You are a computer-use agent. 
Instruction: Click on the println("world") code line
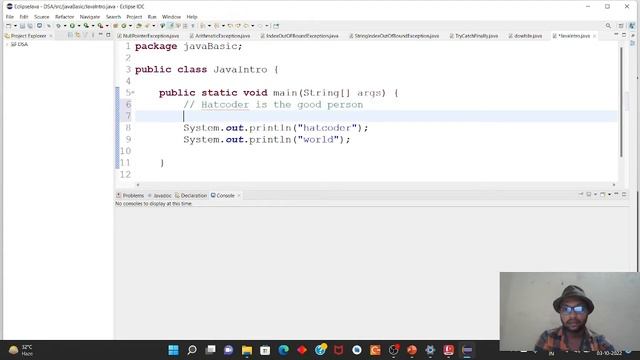pyautogui.click(x=267, y=140)
